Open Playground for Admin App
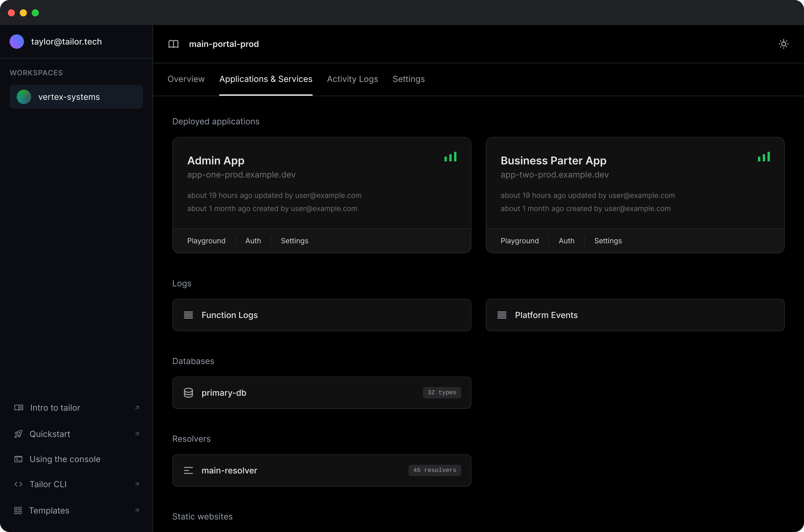Viewport: 804px width, 532px height. pos(206,241)
